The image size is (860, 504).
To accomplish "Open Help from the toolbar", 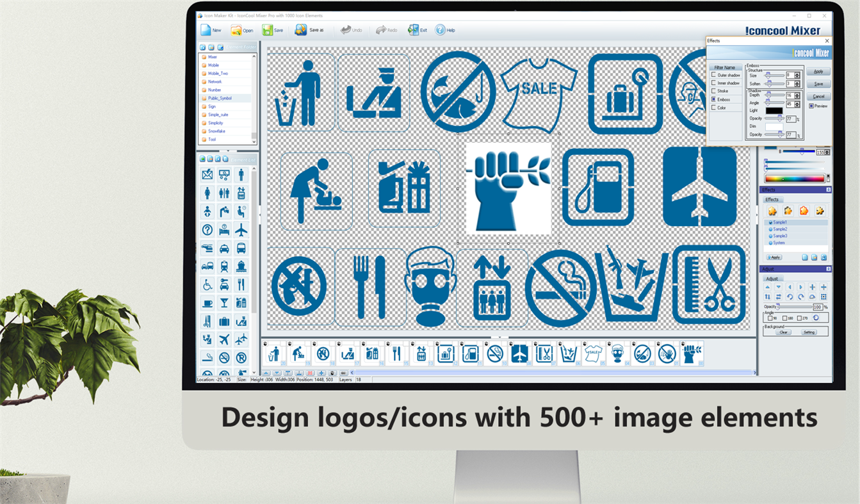I will click(x=439, y=29).
